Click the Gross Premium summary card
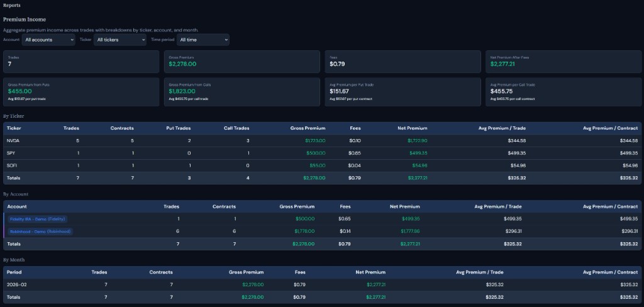 pyautogui.click(x=242, y=62)
